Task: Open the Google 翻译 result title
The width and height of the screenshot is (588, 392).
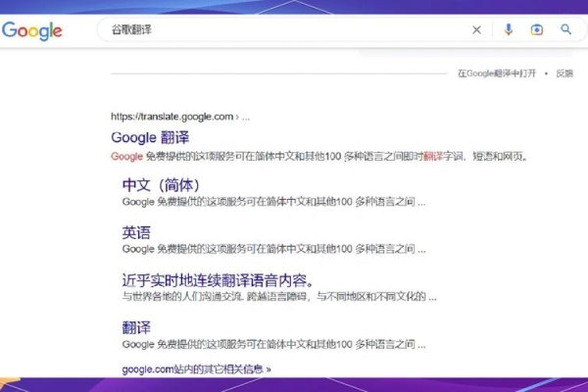Action: point(150,137)
